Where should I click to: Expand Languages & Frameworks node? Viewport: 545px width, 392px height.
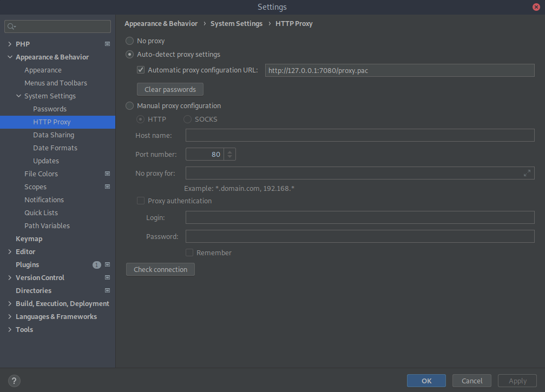coord(10,317)
